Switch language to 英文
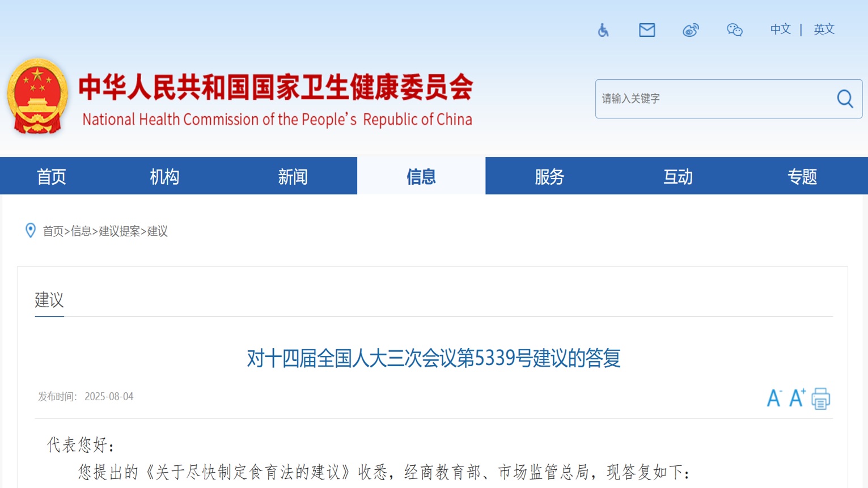868x488 pixels. point(824,29)
